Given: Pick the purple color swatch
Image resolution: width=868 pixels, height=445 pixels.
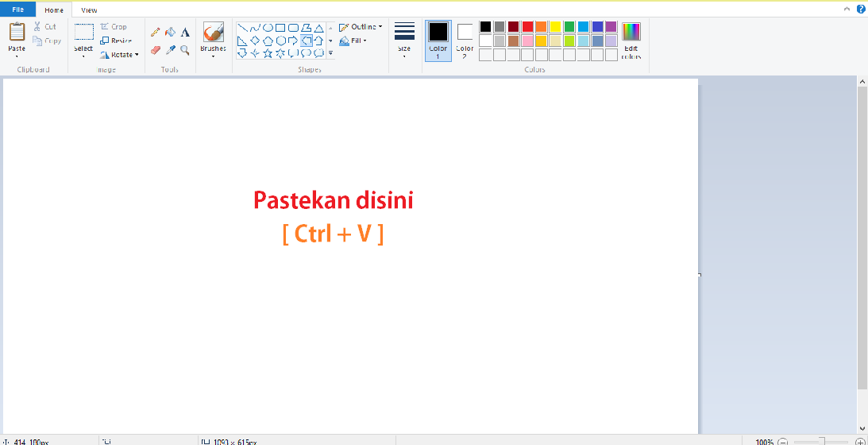Looking at the screenshot, I should (611, 26).
